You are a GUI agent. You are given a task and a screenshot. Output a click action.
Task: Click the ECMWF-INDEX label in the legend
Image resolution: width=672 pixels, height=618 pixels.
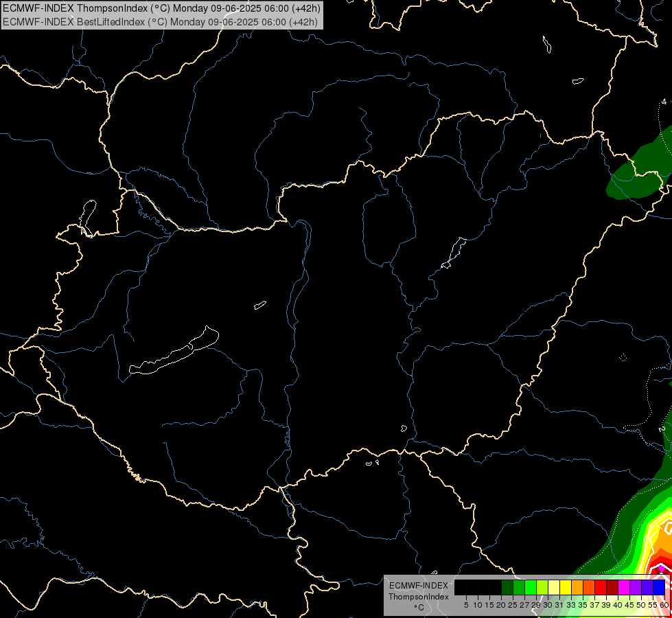click(x=419, y=586)
